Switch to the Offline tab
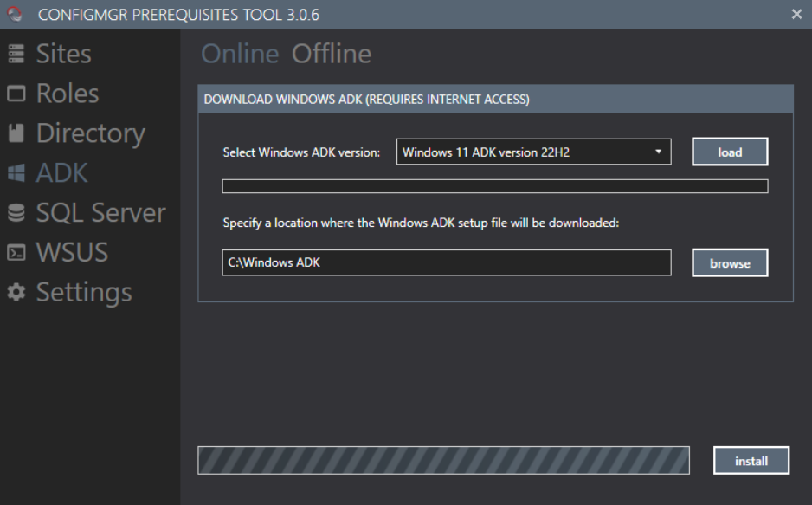 click(332, 54)
